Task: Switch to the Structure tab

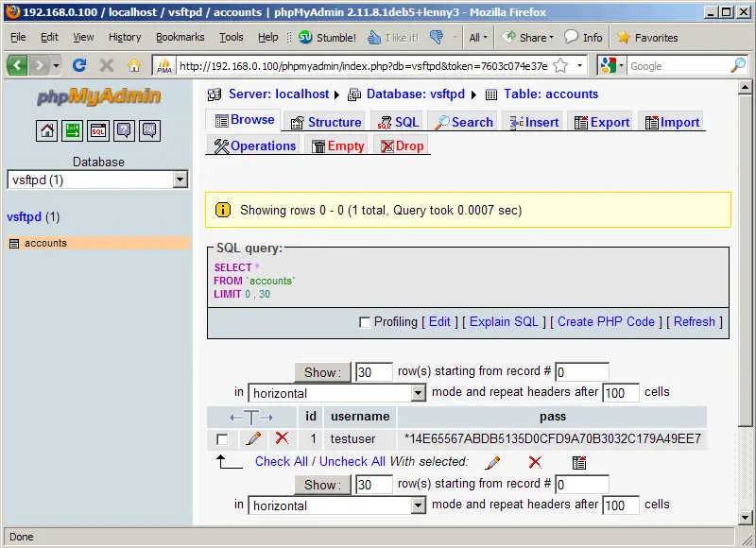Action: pos(326,123)
